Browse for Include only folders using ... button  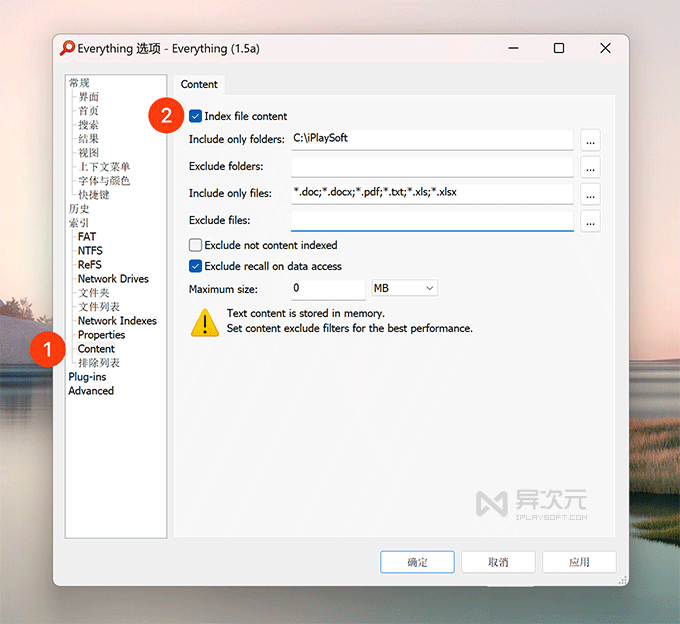tap(590, 139)
